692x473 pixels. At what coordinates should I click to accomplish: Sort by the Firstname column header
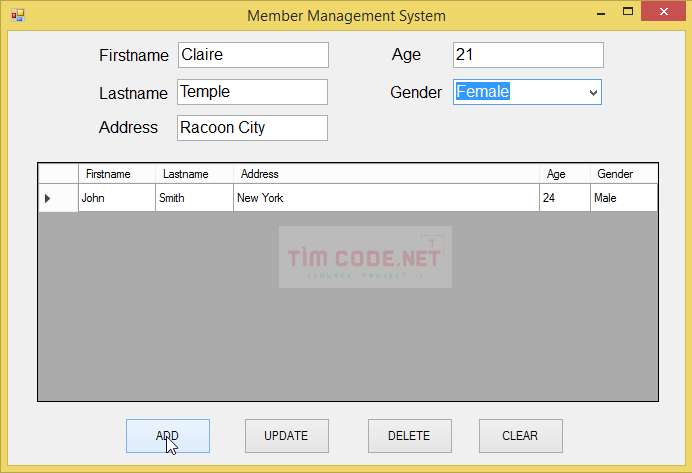tap(117, 174)
